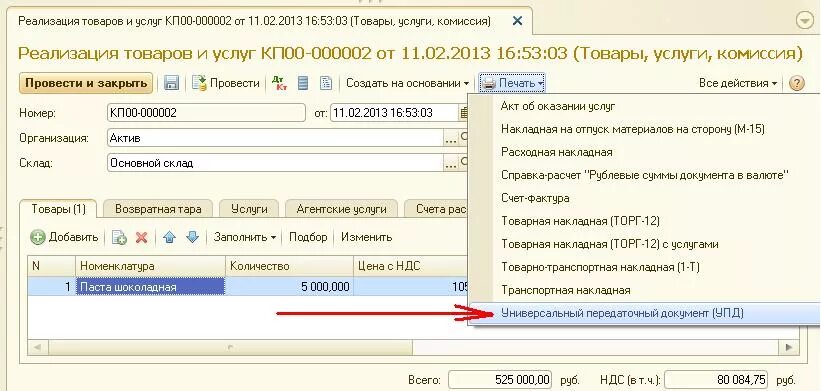821x391 pixels.
Task: Click the Изменить button
Action: click(x=367, y=237)
